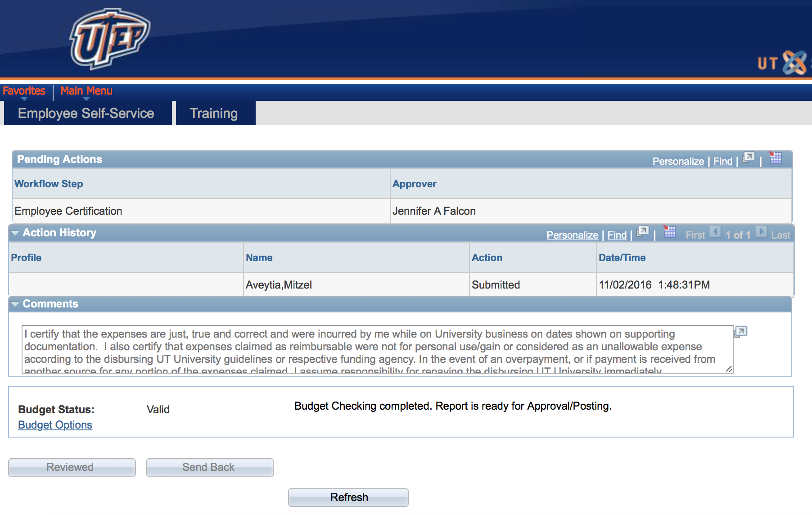Open Pending Actions grid in new window icon
Image resolution: width=812 pixels, height=515 pixels.
coord(748,158)
